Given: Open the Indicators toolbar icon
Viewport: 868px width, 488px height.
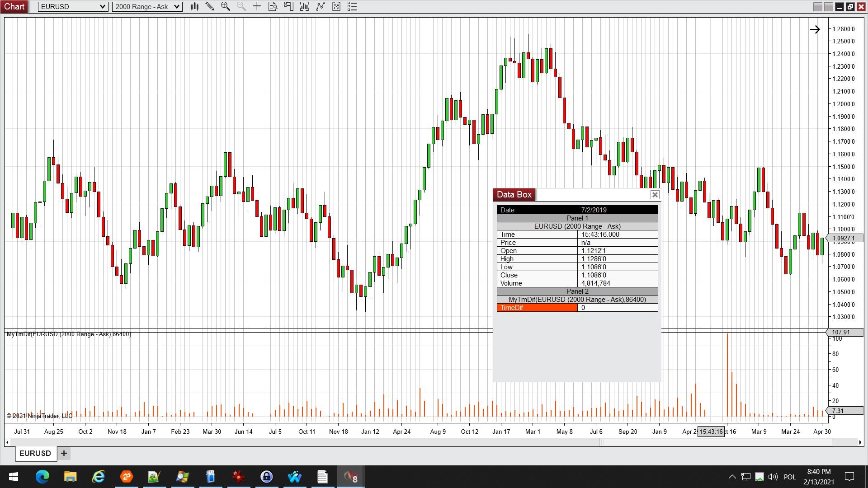Looking at the screenshot, I should (321, 6).
